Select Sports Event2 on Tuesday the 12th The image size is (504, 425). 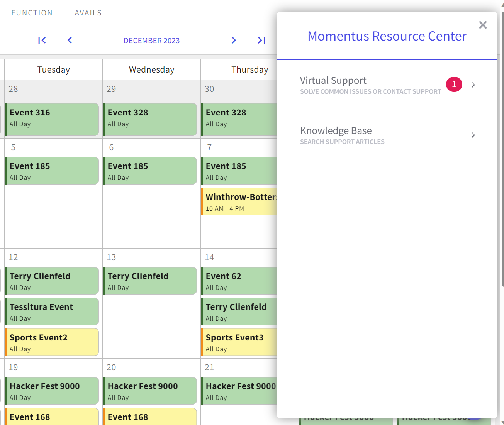click(52, 342)
